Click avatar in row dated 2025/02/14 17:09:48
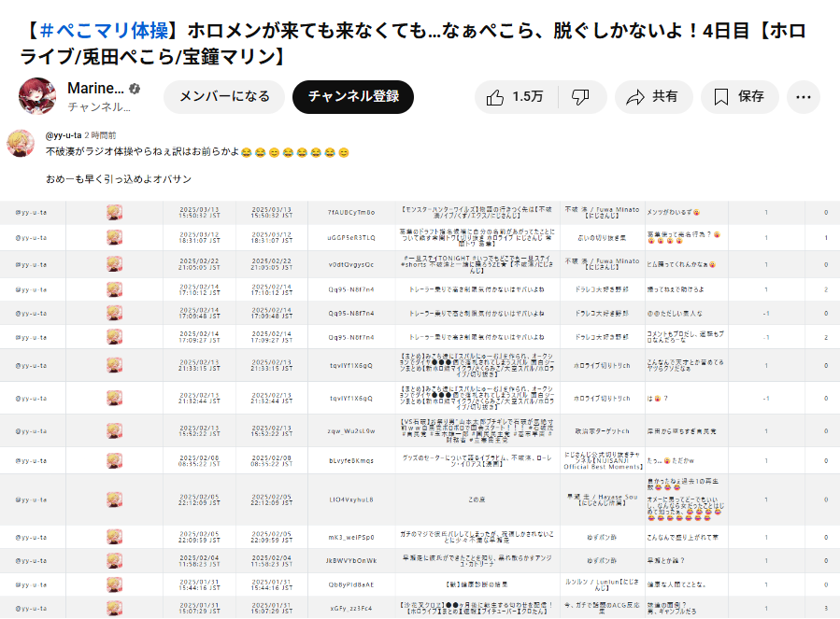The height and width of the screenshot is (619, 840). click(114, 314)
